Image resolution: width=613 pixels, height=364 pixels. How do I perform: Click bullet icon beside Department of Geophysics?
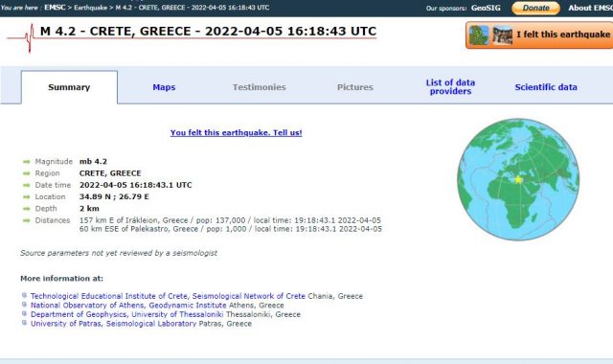(x=24, y=313)
